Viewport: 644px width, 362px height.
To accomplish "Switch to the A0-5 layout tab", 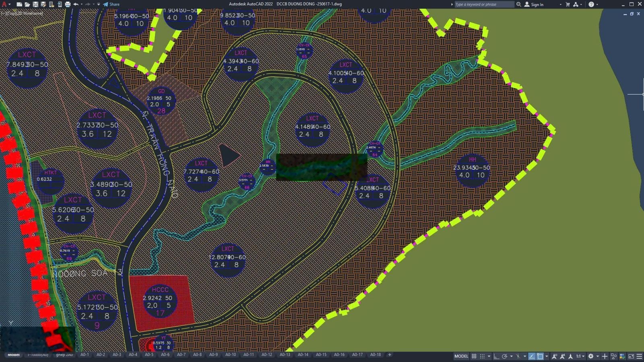I will click(x=149, y=355).
